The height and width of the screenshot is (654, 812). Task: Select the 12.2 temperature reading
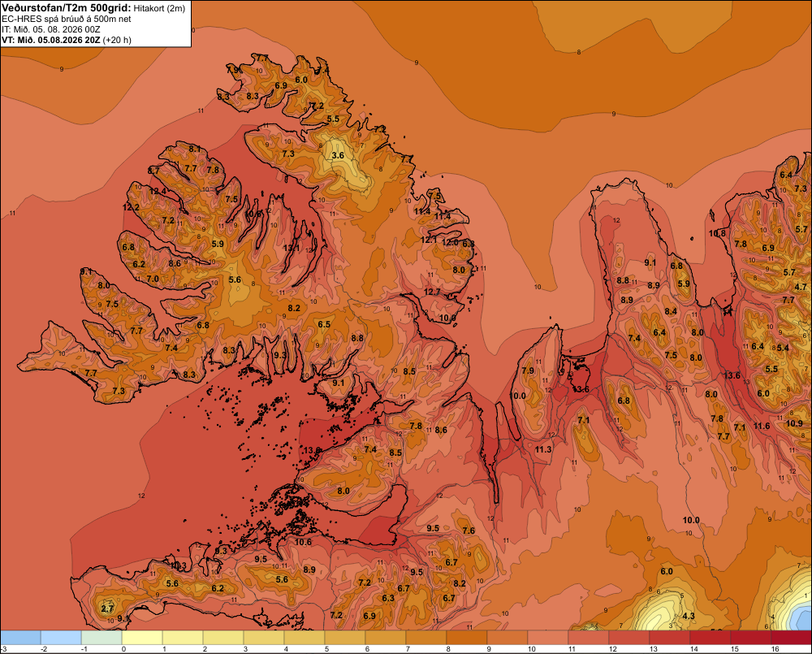click(x=131, y=207)
